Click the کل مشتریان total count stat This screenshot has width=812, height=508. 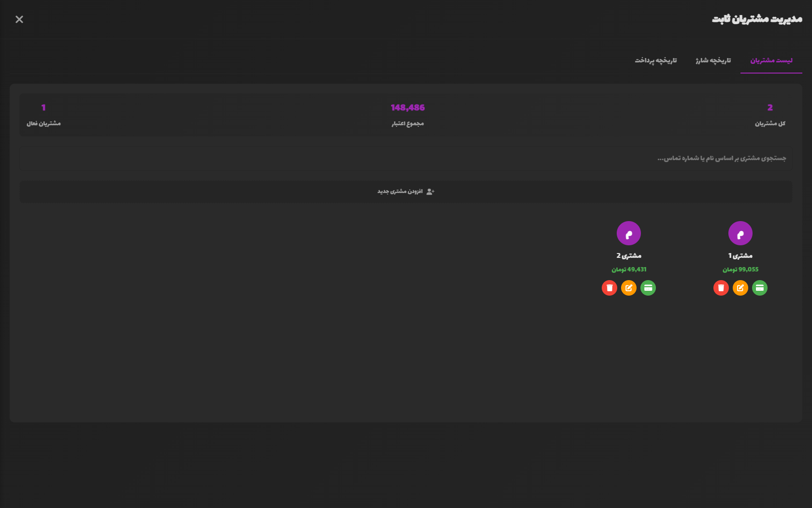click(770, 115)
